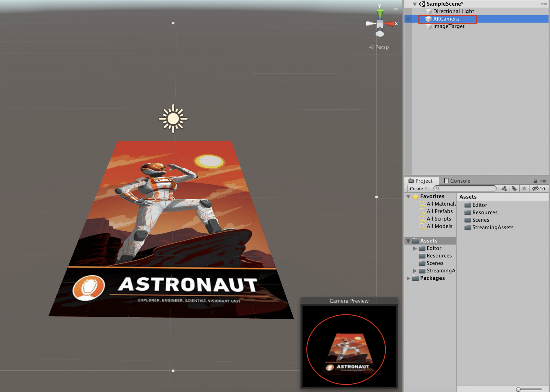This screenshot has width=550, height=392.
Task: Click the Search by Label tag icon
Action: point(514,189)
